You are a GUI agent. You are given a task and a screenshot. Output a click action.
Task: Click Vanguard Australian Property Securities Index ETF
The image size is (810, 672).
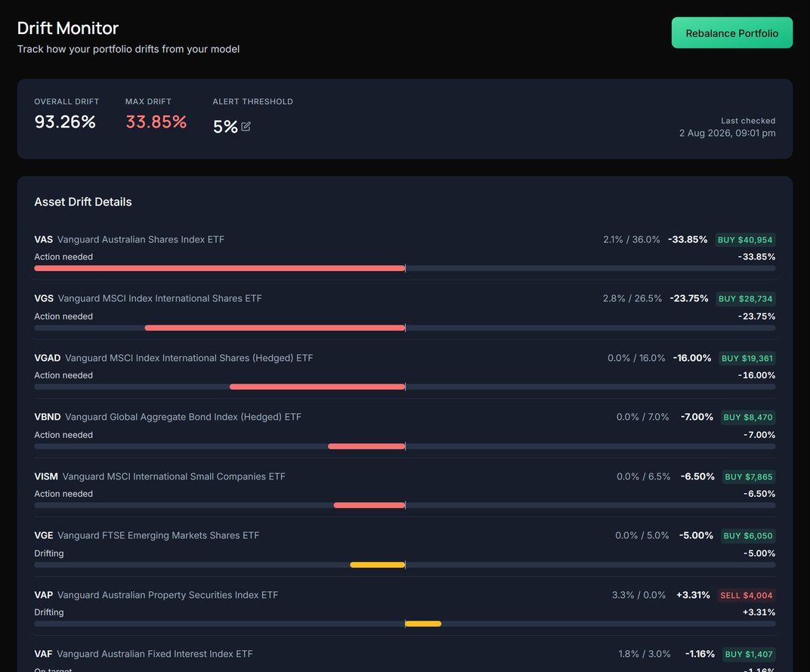tap(168, 595)
